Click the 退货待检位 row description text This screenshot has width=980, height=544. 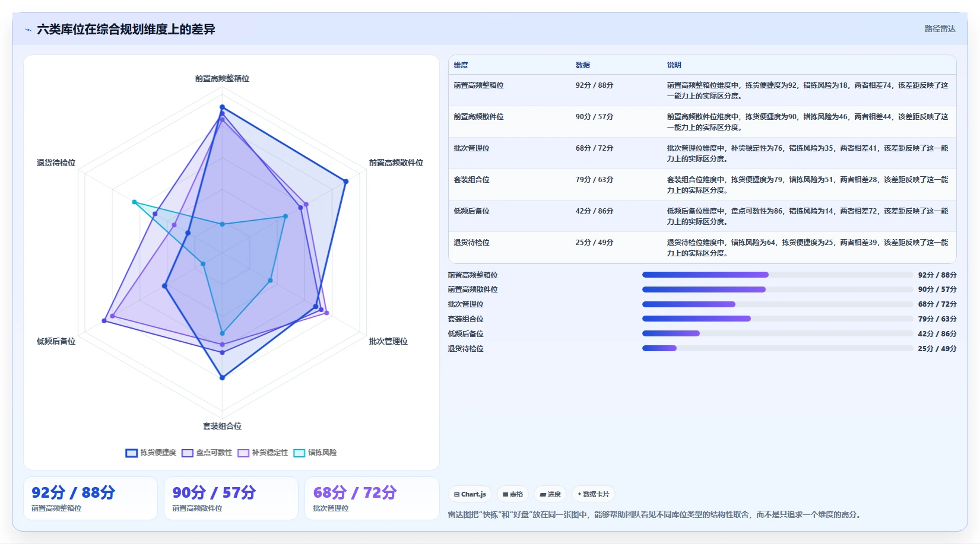coord(807,248)
